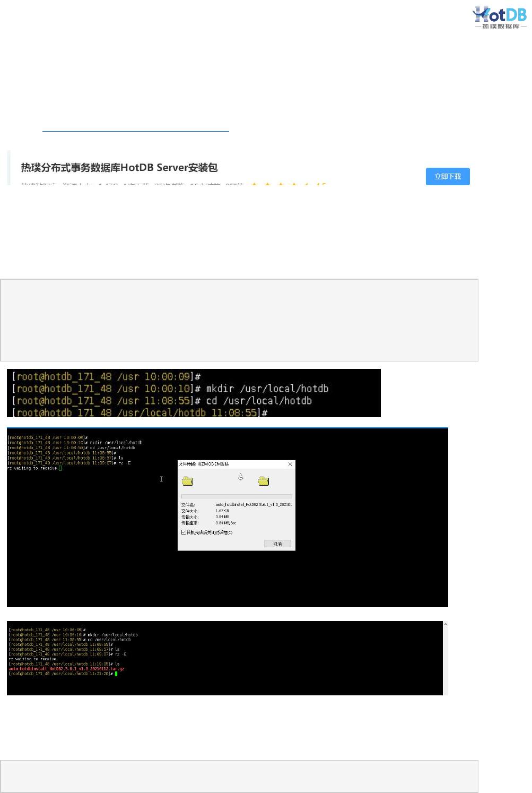Click the ZMODEM transfer progress bar
This screenshot has height=793, width=532.
click(237, 496)
